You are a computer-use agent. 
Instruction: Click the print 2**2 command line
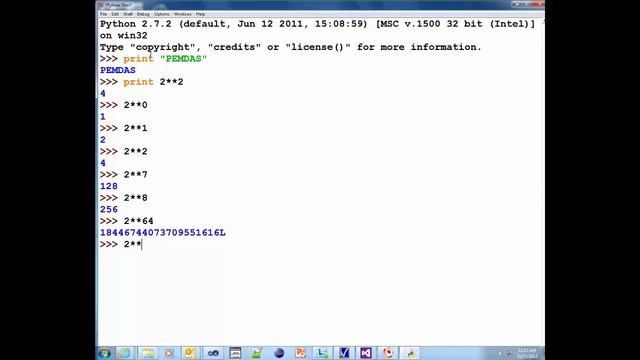tap(142, 82)
